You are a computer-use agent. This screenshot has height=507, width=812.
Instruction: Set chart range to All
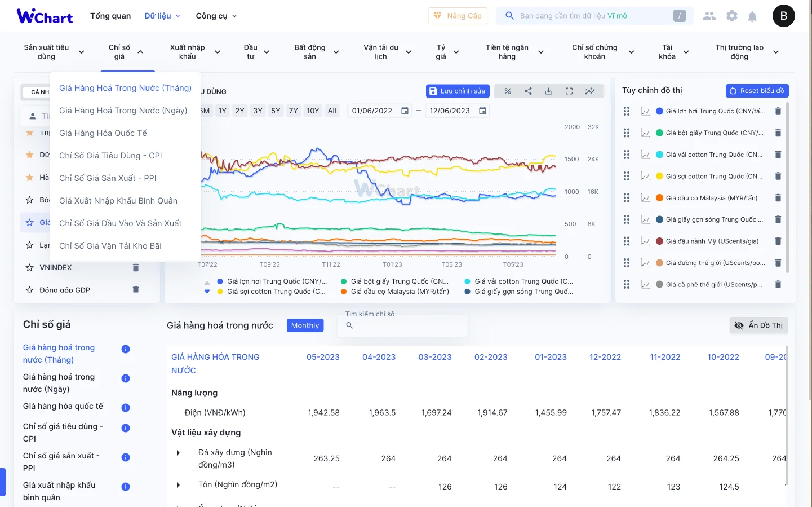click(x=332, y=111)
